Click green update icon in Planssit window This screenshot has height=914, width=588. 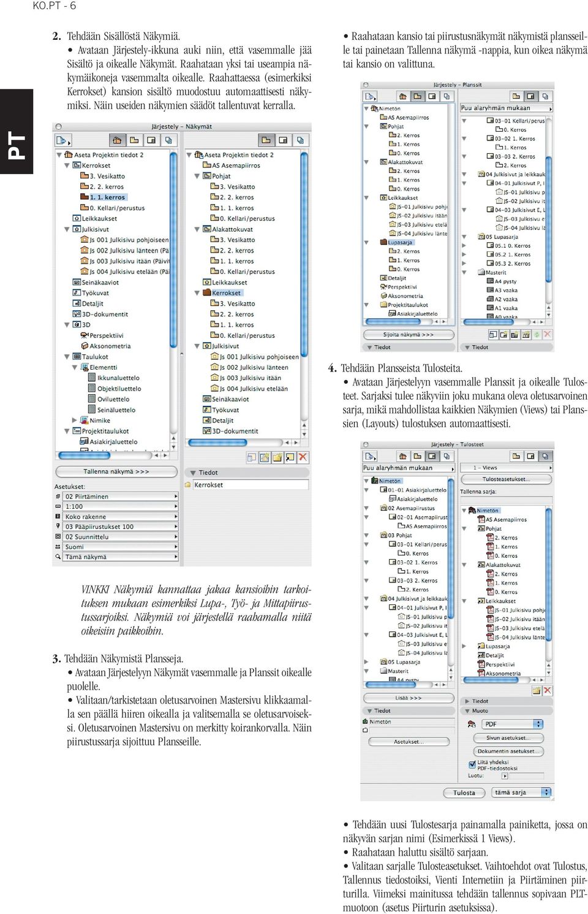point(537,335)
